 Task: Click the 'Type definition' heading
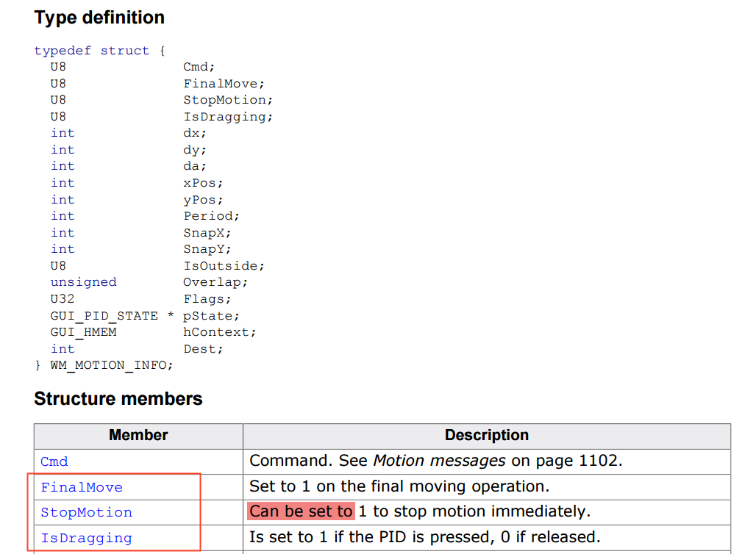pos(99,18)
